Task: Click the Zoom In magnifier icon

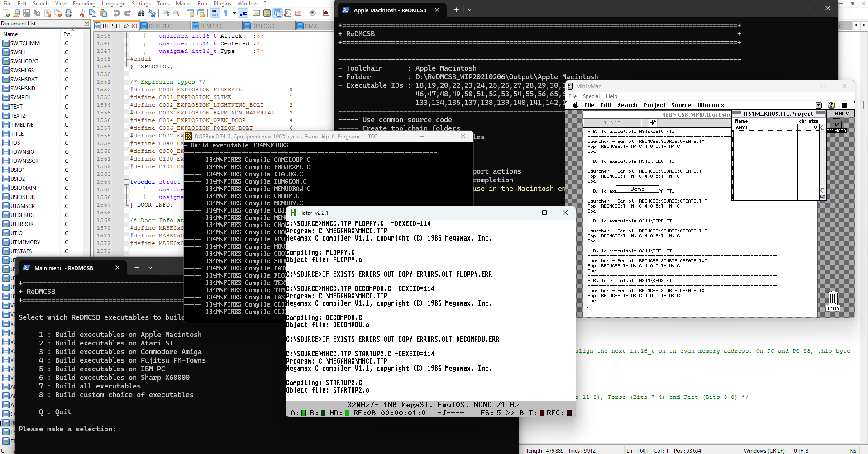Action: pyautogui.click(x=166, y=13)
